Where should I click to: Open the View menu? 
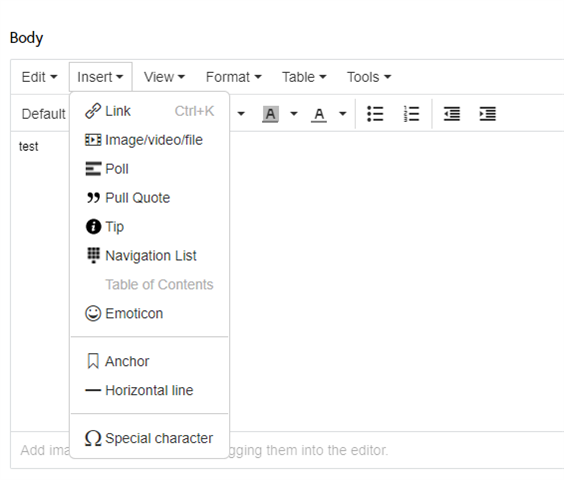pos(164,77)
